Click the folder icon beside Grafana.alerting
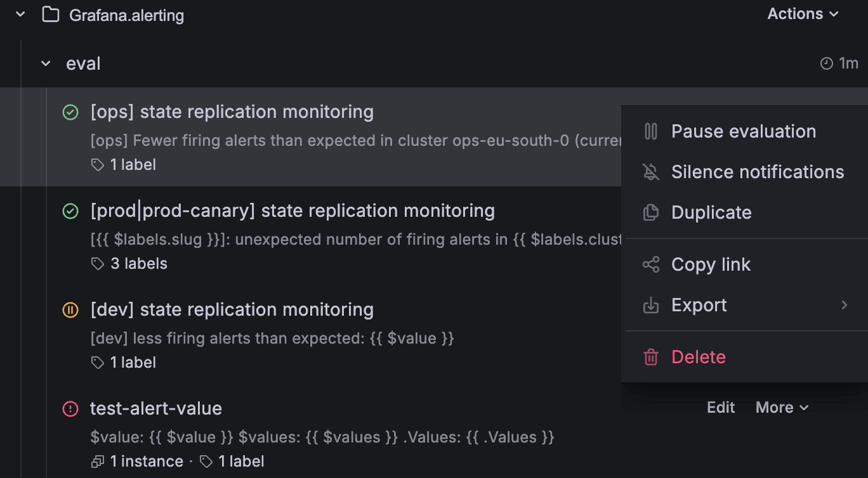 (x=51, y=14)
